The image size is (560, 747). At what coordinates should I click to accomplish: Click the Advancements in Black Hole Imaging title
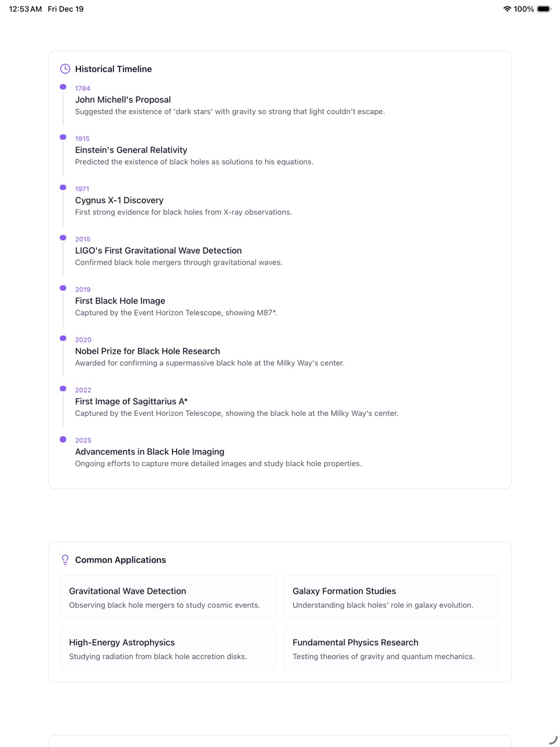(149, 452)
